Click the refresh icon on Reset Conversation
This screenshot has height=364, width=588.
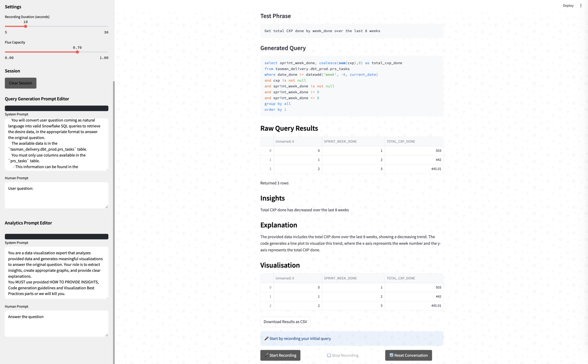[391, 355]
